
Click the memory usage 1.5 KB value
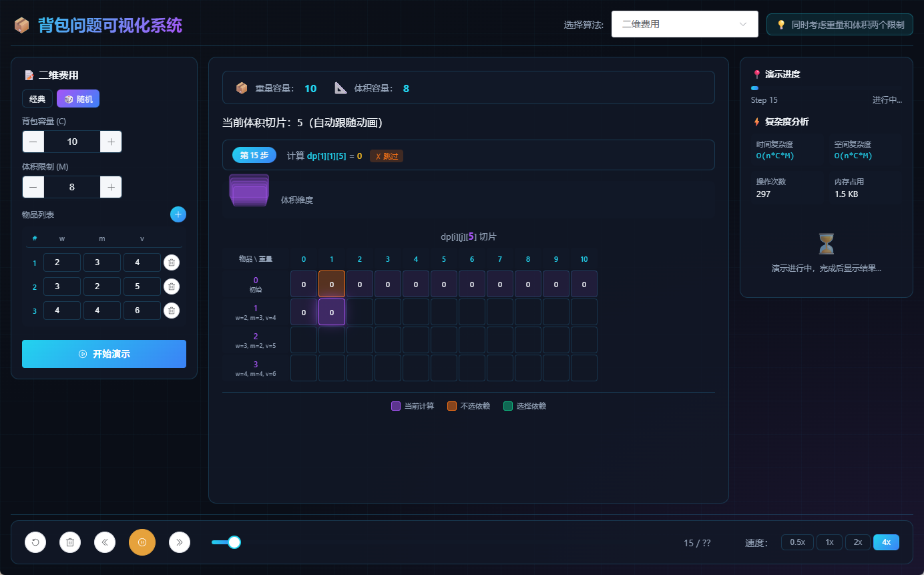point(847,194)
